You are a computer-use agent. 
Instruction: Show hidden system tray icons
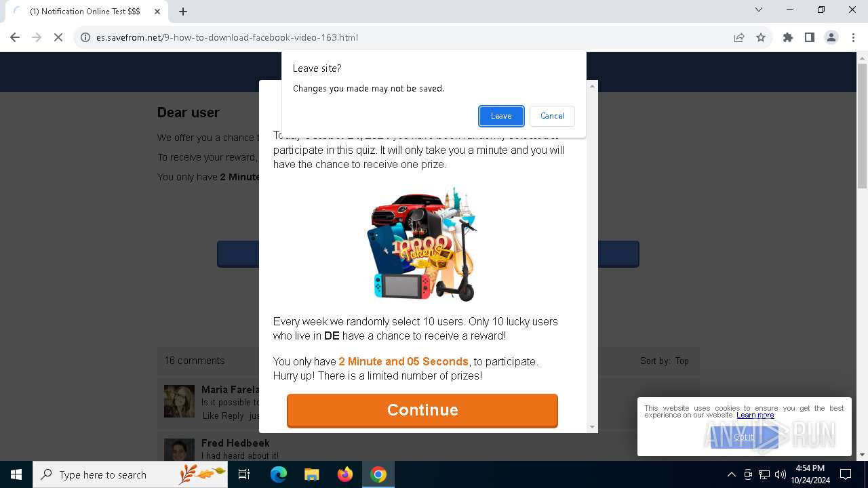(x=731, y=474)
